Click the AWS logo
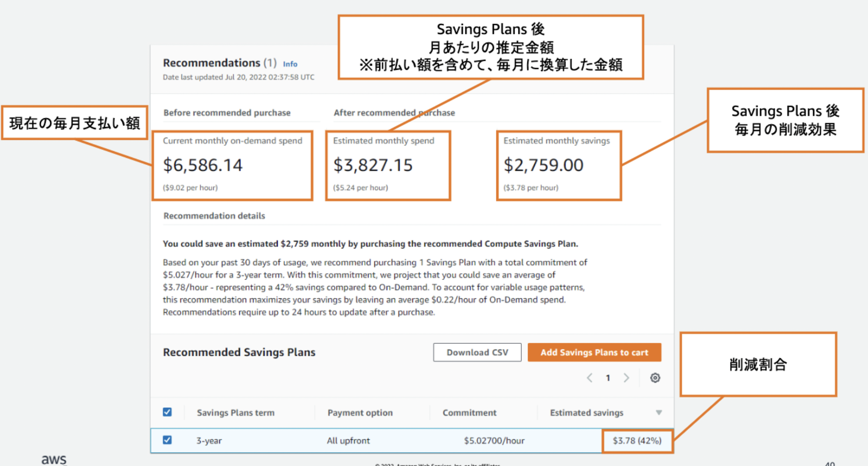The width and height of the screenshot is (868, 466). tap(54, 459)
